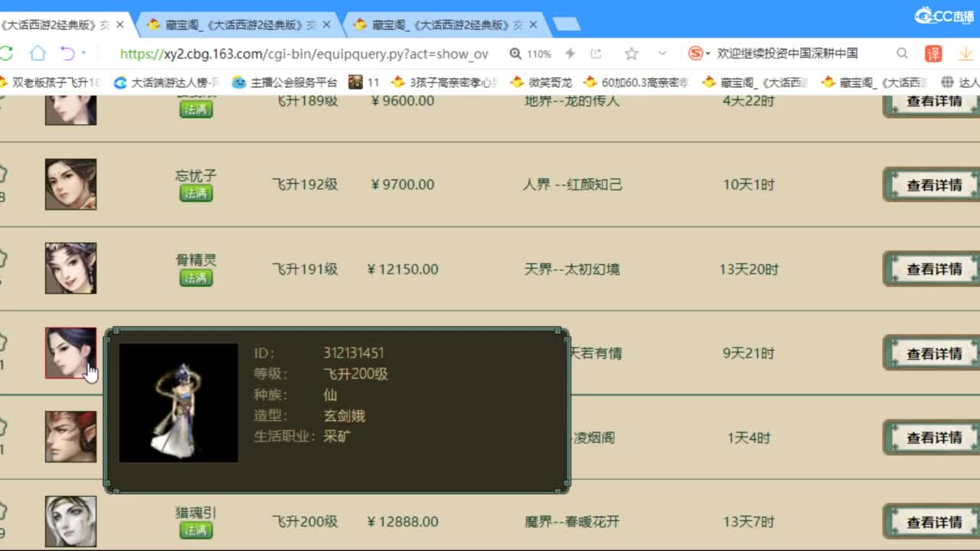Close the second 藏宝阁 tab

coord(327,24)
